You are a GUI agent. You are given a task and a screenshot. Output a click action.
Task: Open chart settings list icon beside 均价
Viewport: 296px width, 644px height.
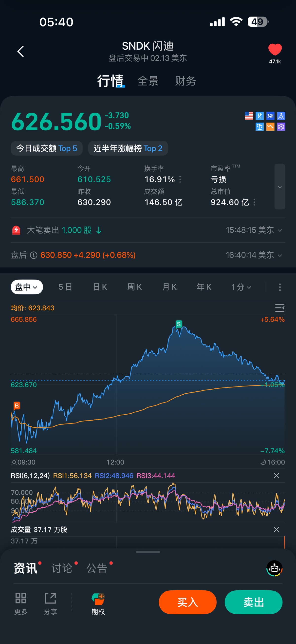coord(279,308)
